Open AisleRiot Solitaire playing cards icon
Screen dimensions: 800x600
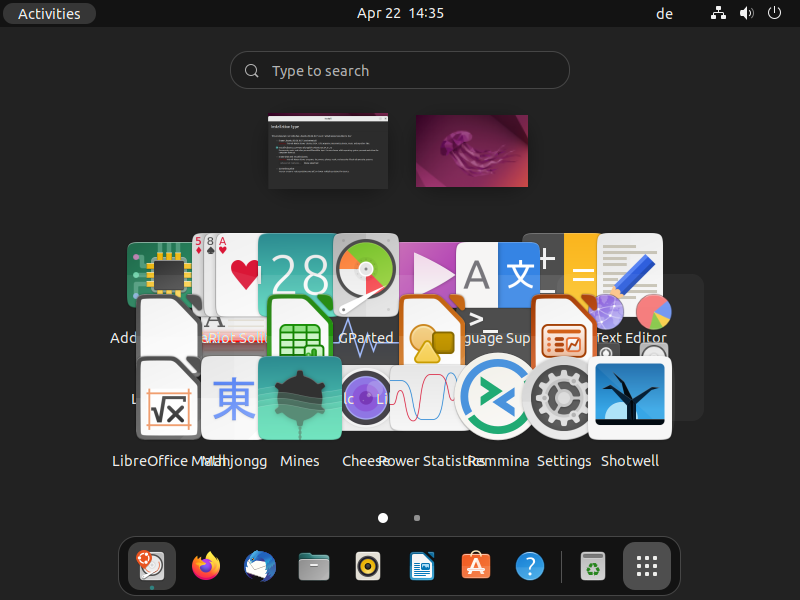tap(227, 273)
